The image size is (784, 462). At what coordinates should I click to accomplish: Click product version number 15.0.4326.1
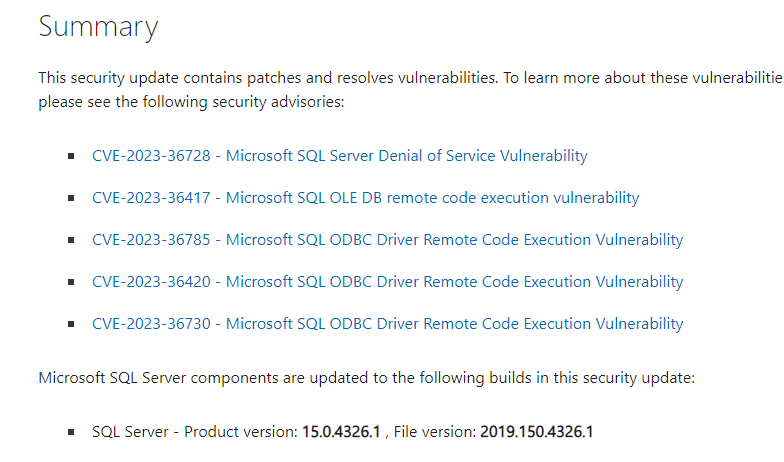pyautogui.click(x=341, y=432)
